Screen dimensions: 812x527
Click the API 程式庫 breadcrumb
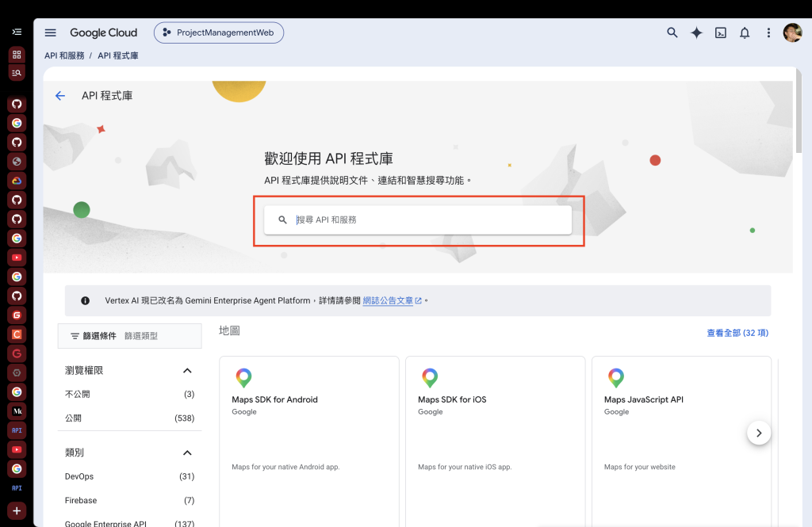click(x=118, y=55)
